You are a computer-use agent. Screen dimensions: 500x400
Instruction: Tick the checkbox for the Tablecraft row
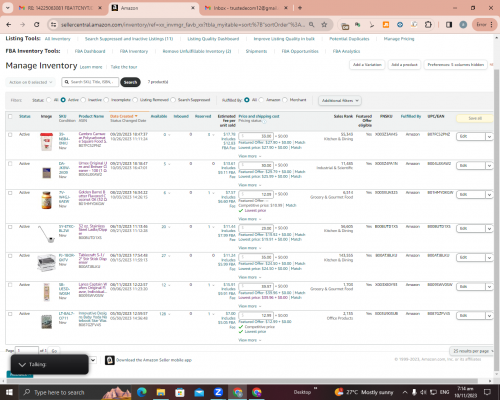click(x=10, y=256)
